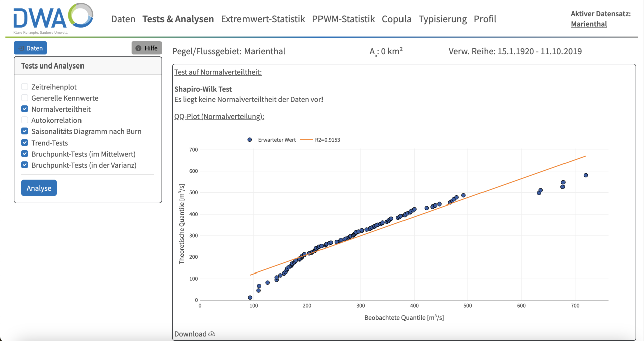Open the Extremwert-Statistik menu
Image resolution: width=644 pixels, height=341 pixels.
[263, 19]
